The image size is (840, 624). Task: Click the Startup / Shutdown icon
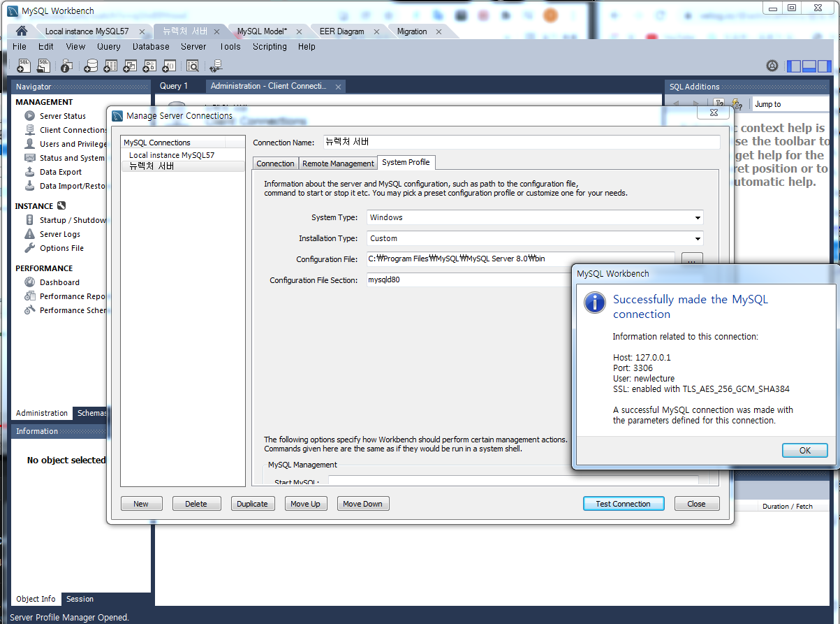click(x=29, y=220)
